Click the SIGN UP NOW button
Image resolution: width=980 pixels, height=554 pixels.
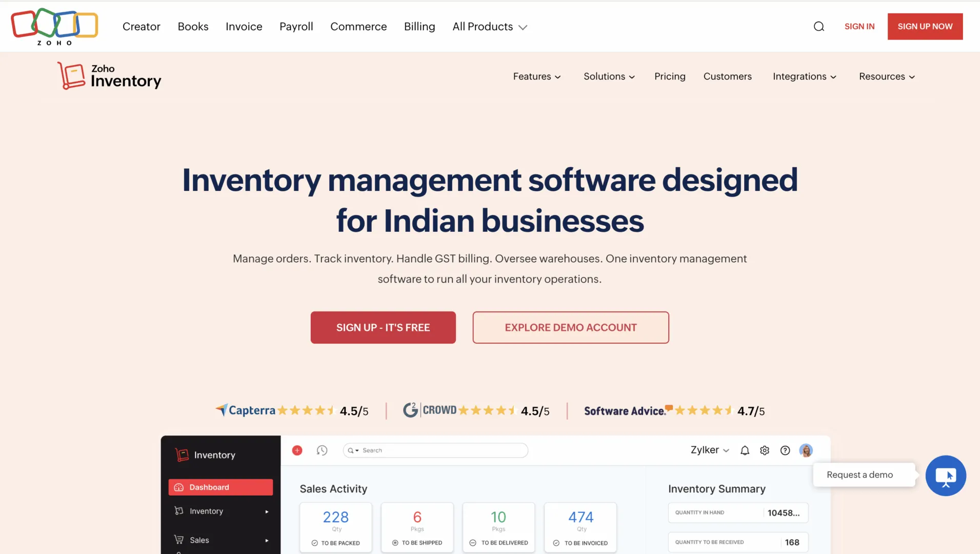[x=925, y=27]
